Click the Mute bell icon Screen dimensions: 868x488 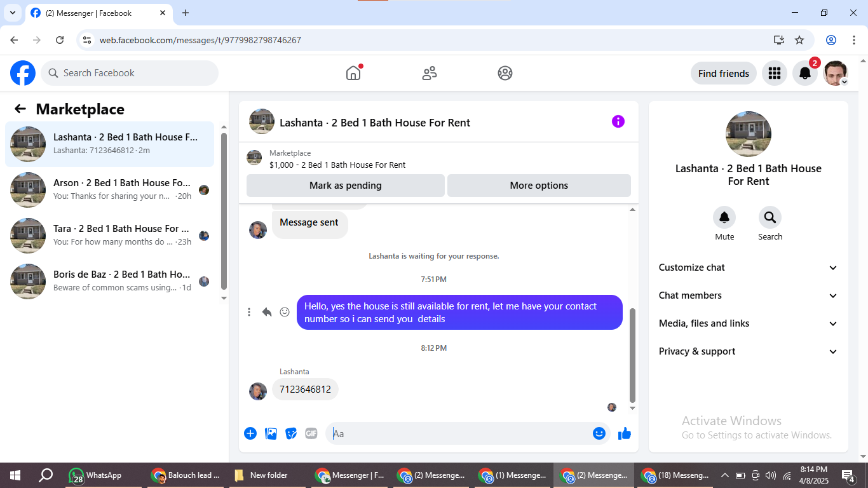pyautogui.click(x=724, y=218)
